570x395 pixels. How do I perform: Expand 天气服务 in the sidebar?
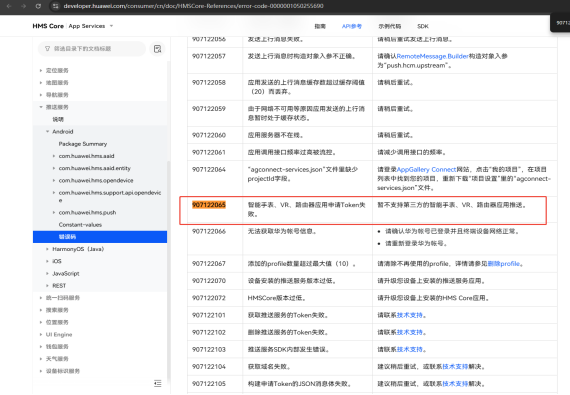coord(41,359)
